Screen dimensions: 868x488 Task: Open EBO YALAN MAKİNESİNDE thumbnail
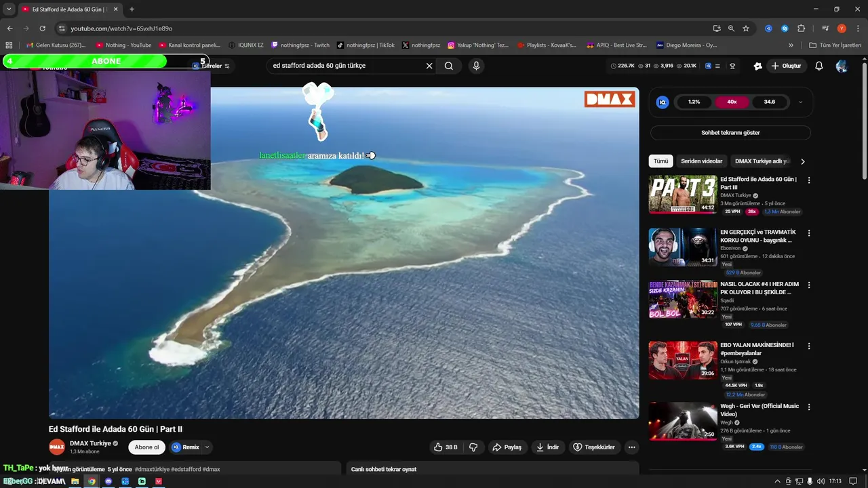683,360
